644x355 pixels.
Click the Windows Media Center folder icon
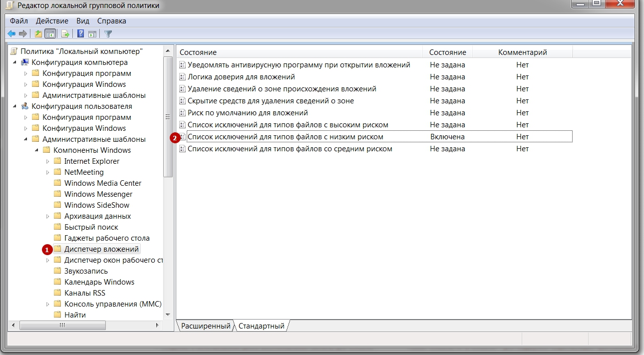57,183
